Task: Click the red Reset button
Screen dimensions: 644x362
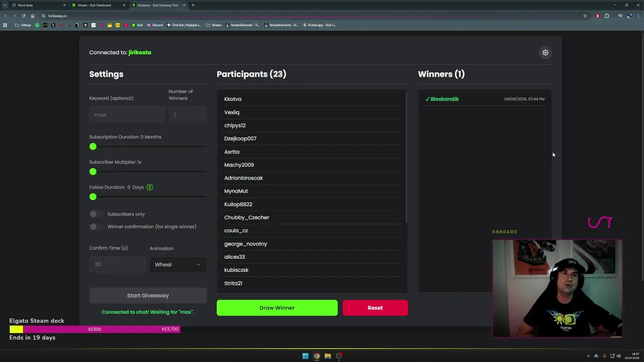Action: pos(375,308)
